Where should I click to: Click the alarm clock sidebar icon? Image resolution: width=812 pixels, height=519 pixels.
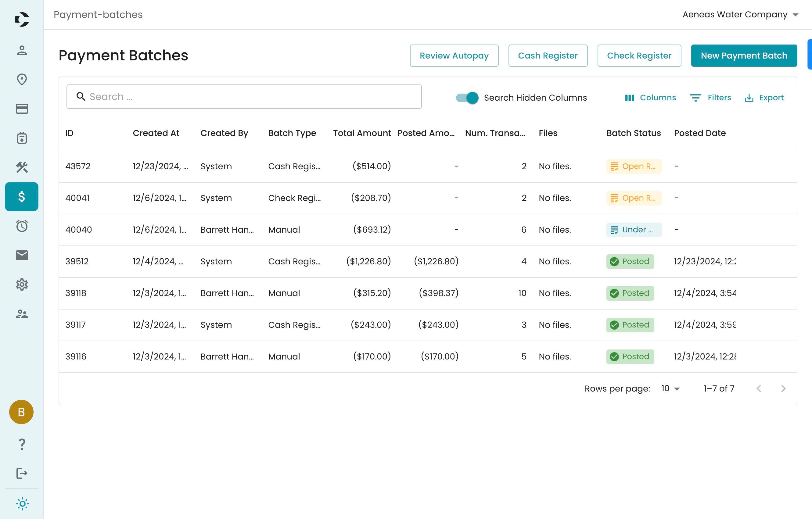pyautogui.click(x=22, y=226)
